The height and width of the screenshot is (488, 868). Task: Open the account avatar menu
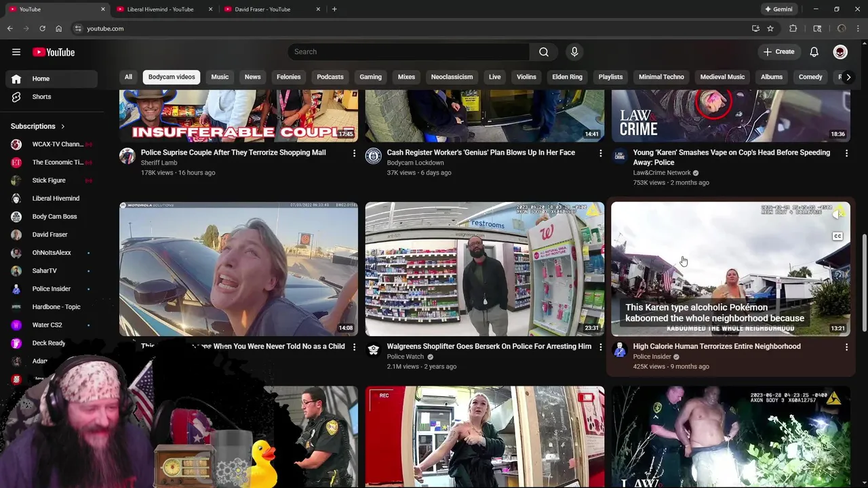pyautogui.click(x=840, y=52)
